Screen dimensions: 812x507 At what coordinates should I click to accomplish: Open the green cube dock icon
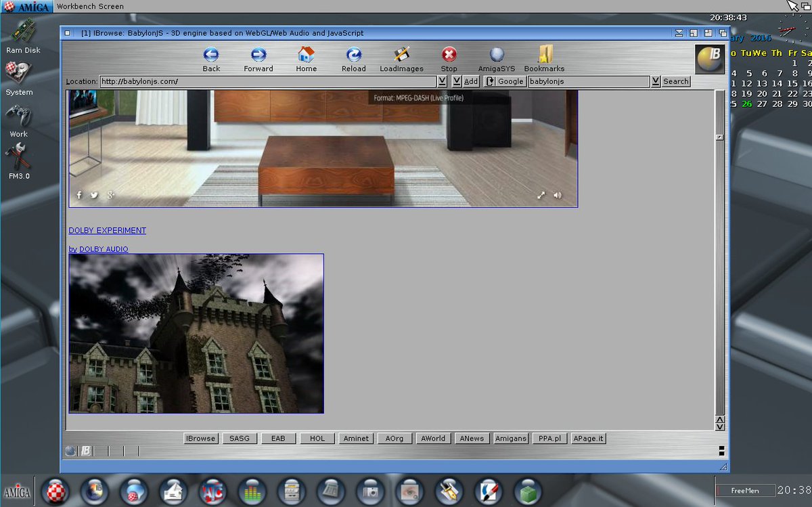click(x=527, y=492)
